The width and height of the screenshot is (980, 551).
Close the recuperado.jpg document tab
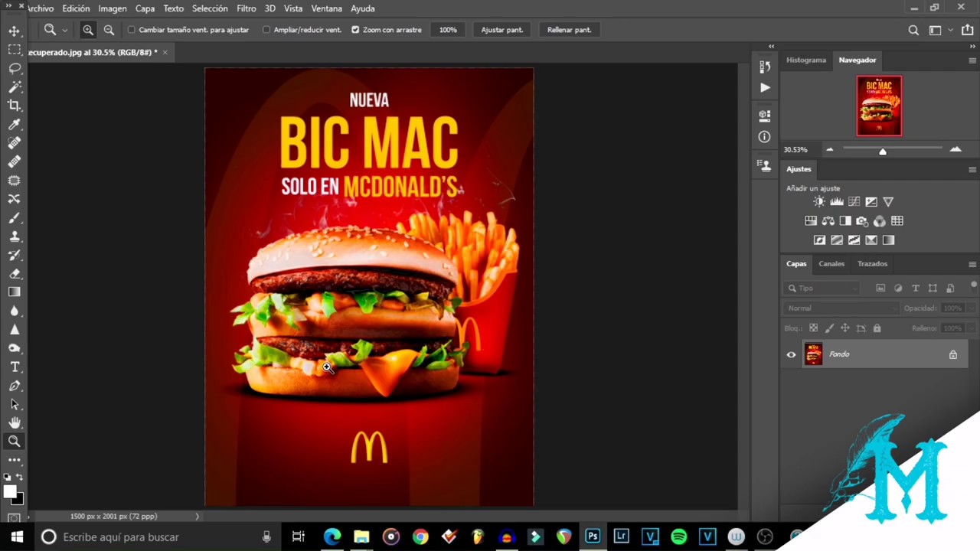click(x=165, y=52)
